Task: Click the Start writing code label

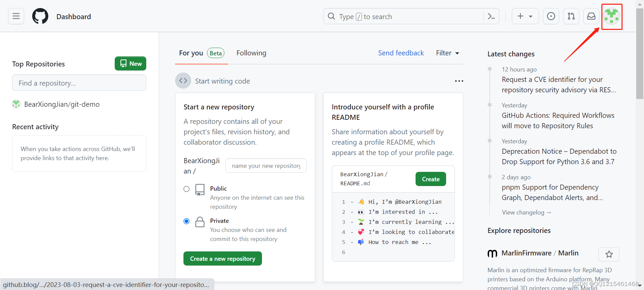Action: click(x=222, y=81)
